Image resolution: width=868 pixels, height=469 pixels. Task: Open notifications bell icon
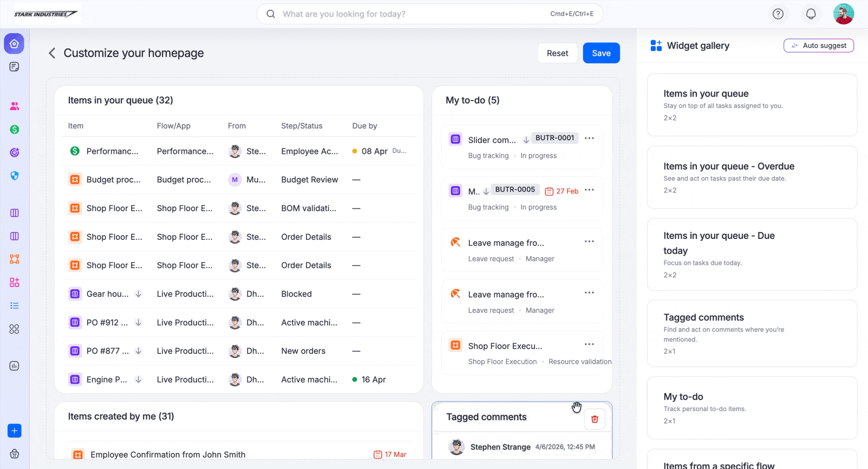pyautogui.click(x=811, y=14)
